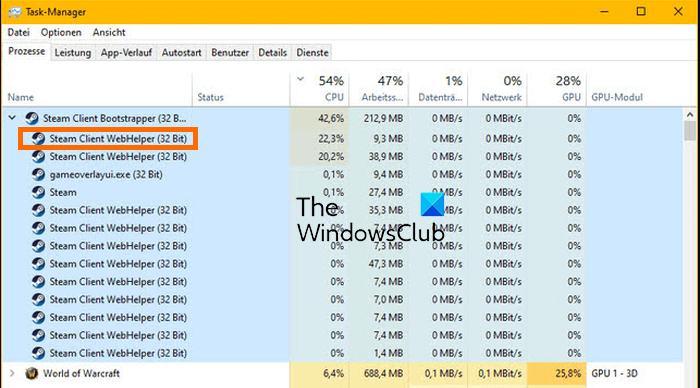The height and width of the screenshot is (388, 700).
Task: Click the Steam icon of the 35,3 MB WebHelper
Action: point(38,210)
